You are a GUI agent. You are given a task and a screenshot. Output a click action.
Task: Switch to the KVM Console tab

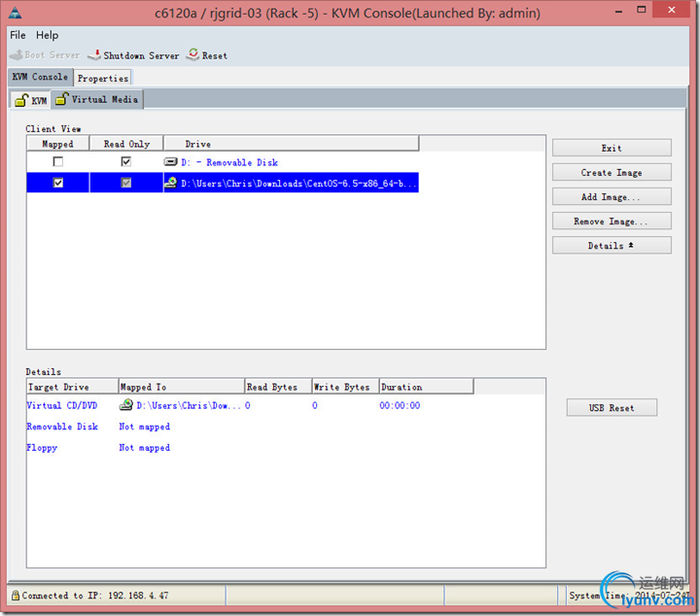coord(40,77)
